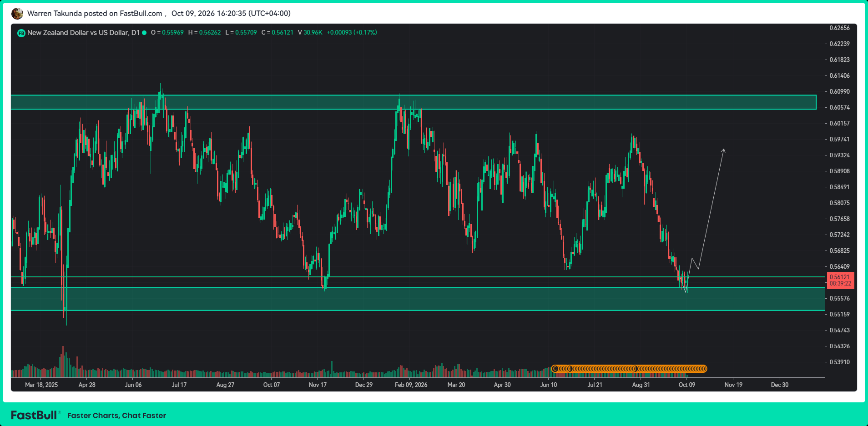Click the 'Dec 30' date axis label
868x426 pixels.
780,385
